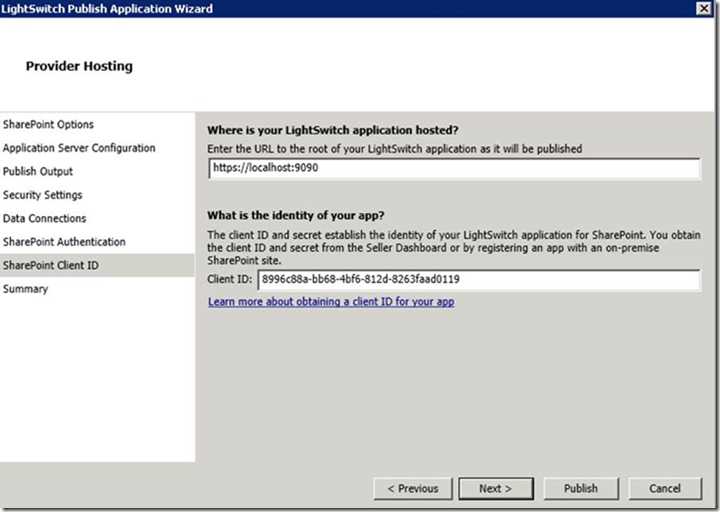Select SharePoint Authentication step
Screen dimensions: 720x512
(x=64, y=242)
